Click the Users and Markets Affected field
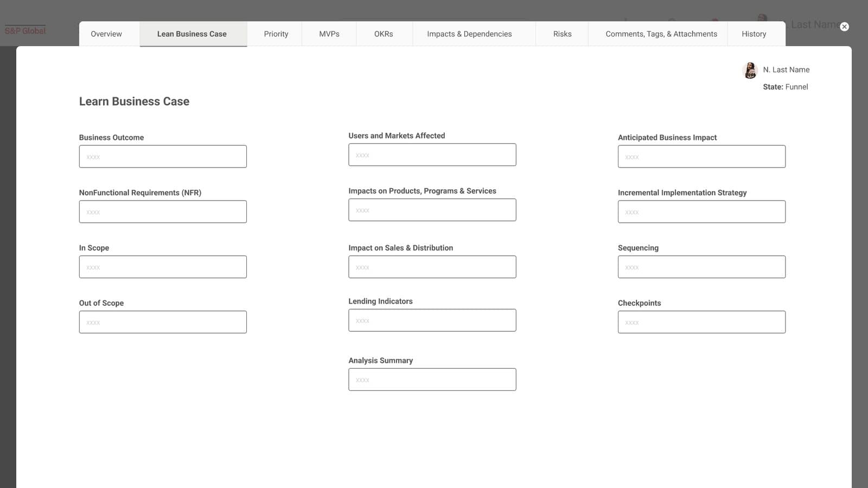 pyautogui.click(x=432, y=155)
